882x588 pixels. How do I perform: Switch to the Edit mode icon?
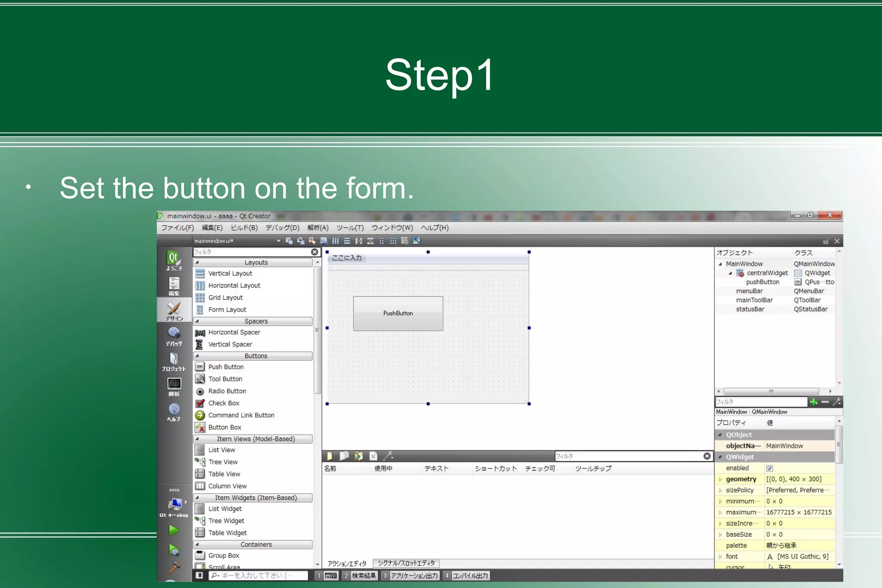pyautogui.click(x=174, y=286)
